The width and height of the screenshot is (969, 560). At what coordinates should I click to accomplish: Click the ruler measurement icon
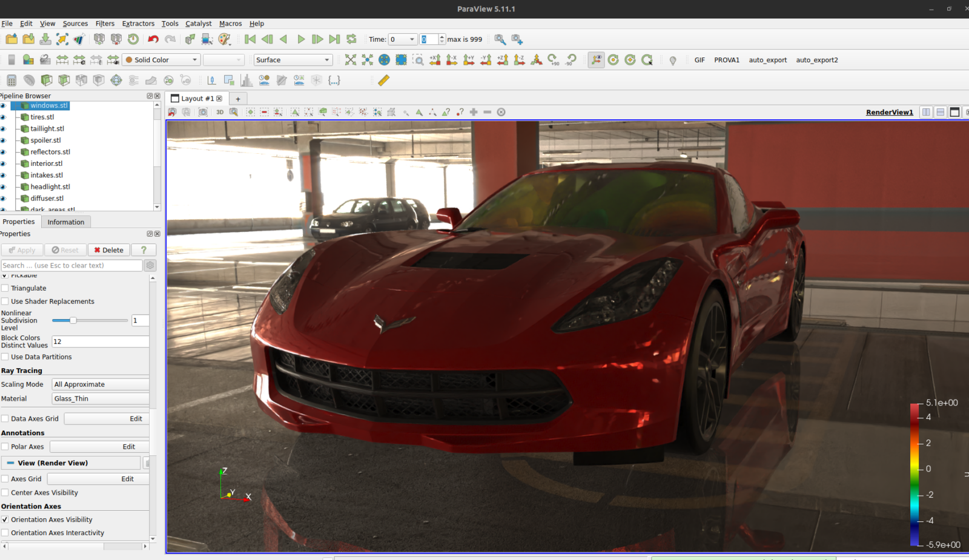coord(384,80)
